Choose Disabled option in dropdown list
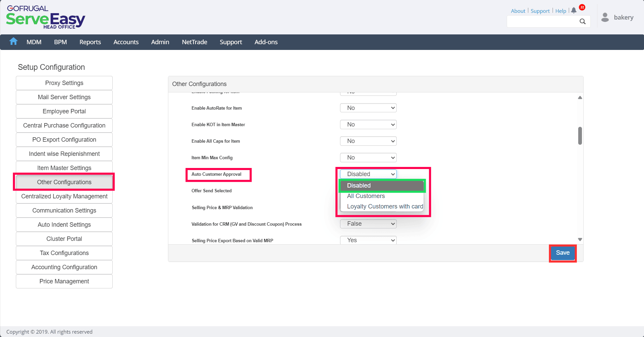The height and width of the screenshot is (337, 644). [382, 186]
